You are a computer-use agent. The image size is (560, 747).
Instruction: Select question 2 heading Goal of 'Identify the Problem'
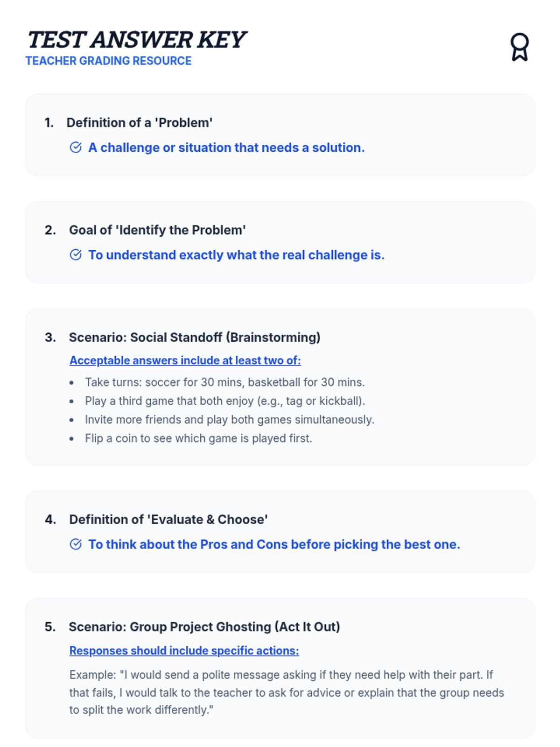pyautogui.click(x=157, y=230)
